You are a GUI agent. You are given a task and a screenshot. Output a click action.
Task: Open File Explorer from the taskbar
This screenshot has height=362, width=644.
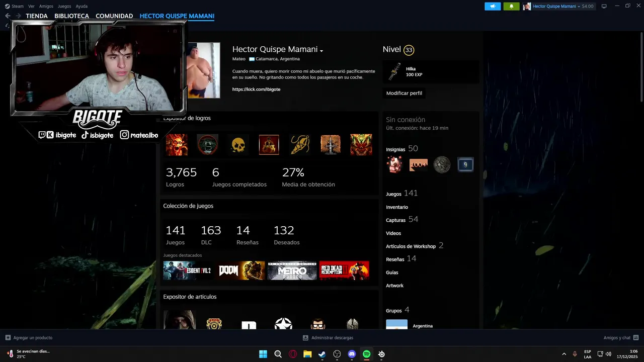tap(307, 354)
